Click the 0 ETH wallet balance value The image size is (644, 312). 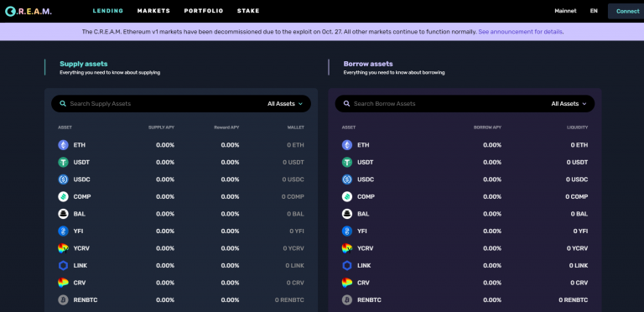[x=296, y=145]
